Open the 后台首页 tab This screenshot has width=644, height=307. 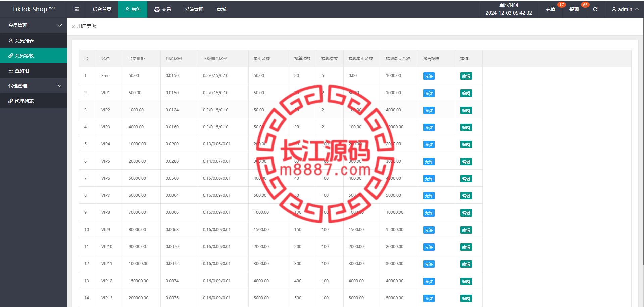pyautogui.click(x=102, y=9)
